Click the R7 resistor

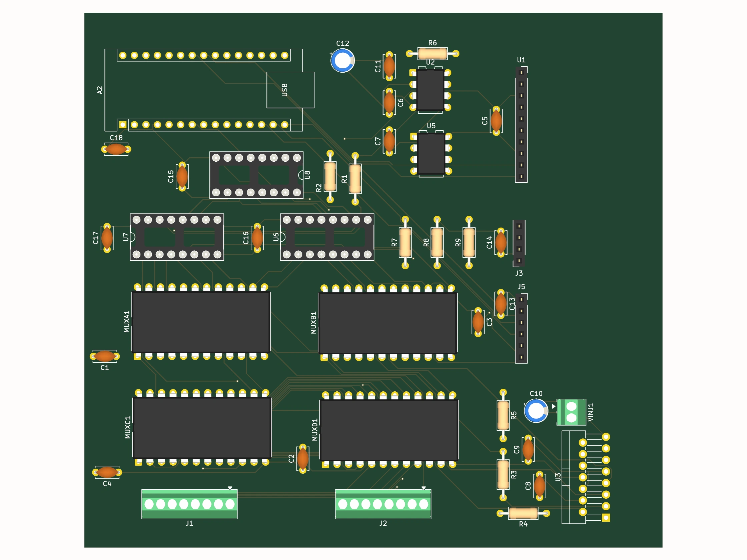click(x=405, y=243)
